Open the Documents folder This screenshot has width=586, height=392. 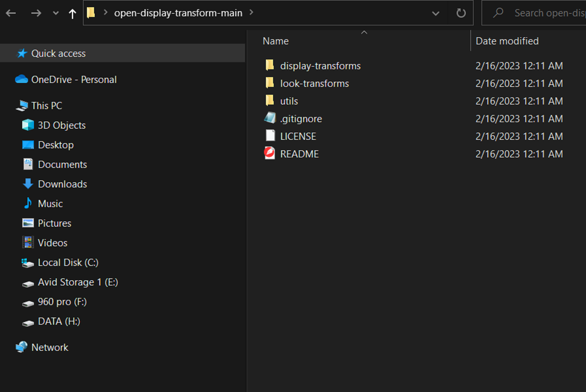point(62,165)
